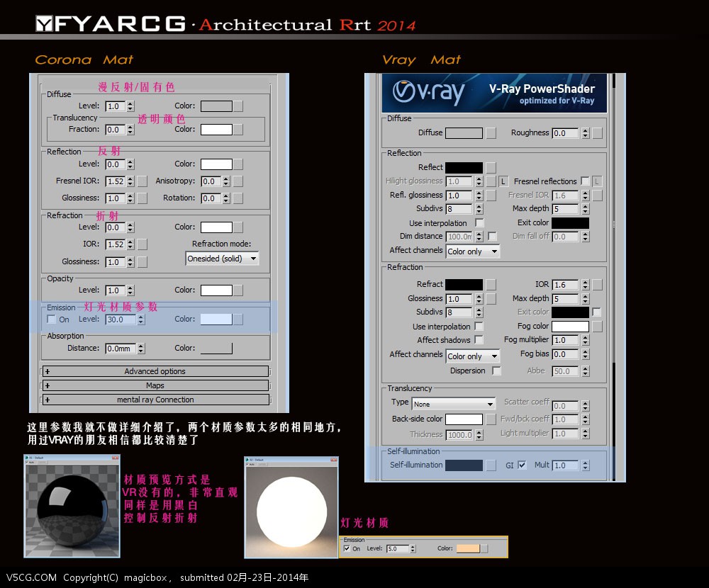Image resolution: width=709 pixels, height=588 pixels.
Task: Open the light-blue Emission color swatch
Action: (216, 319)
